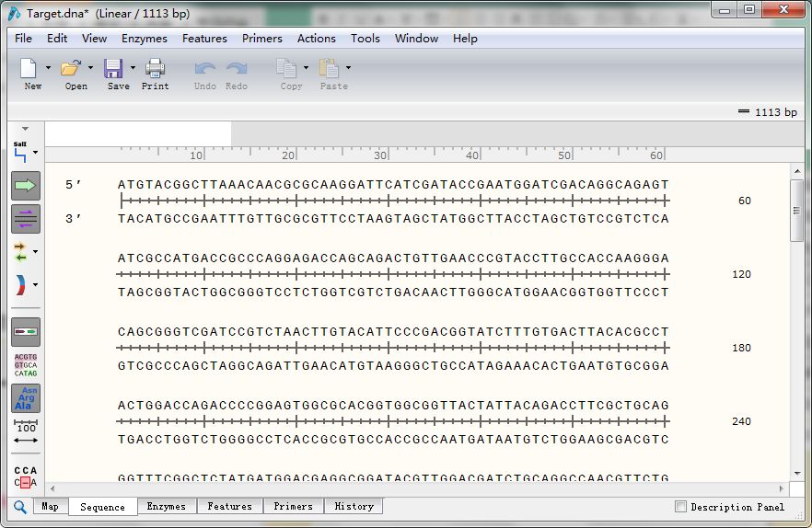The image size is (812, 528).
Task: Expand the New file dropdown arrow
Action: [x=47, y=67]
